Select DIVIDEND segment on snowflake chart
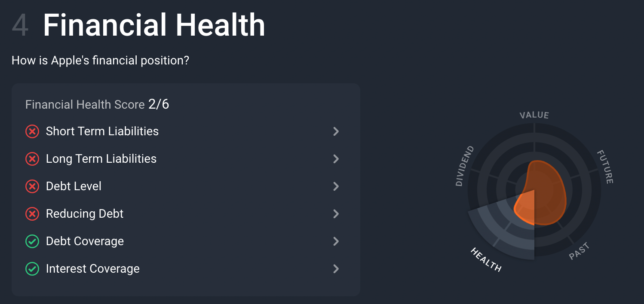644x304 pixels. click(465, 166)
